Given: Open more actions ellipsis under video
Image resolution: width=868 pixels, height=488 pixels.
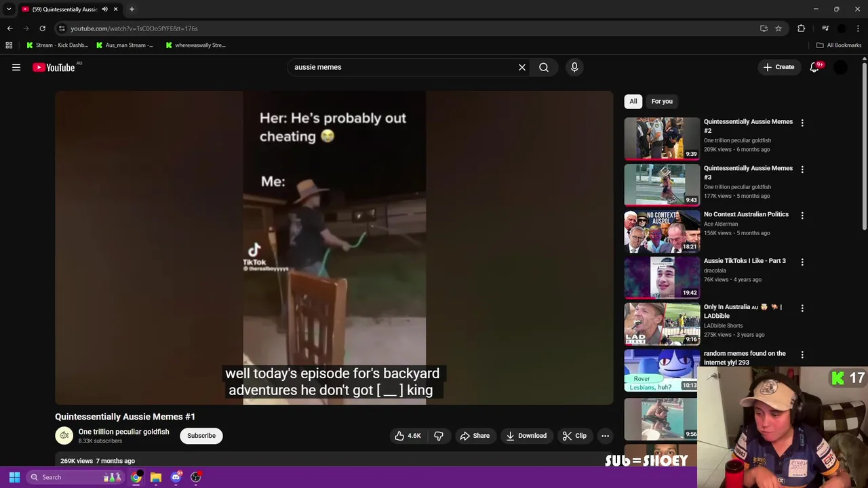Looking at the screenshot, I should pos(605,436).
